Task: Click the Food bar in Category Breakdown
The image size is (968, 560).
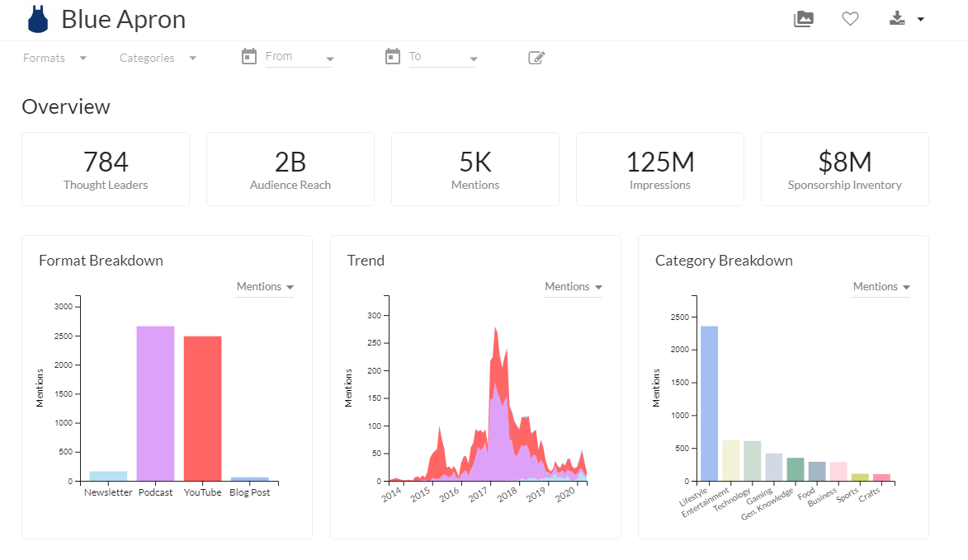Action: [817, 471]
